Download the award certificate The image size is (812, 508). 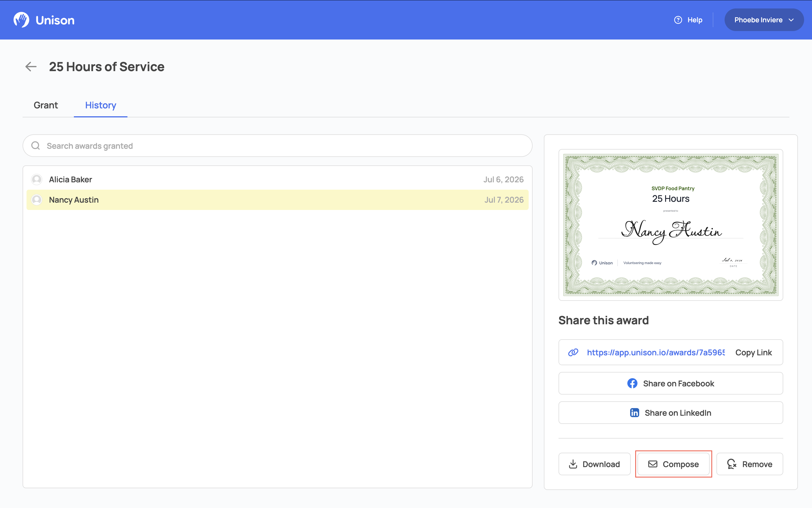(594, 464)
